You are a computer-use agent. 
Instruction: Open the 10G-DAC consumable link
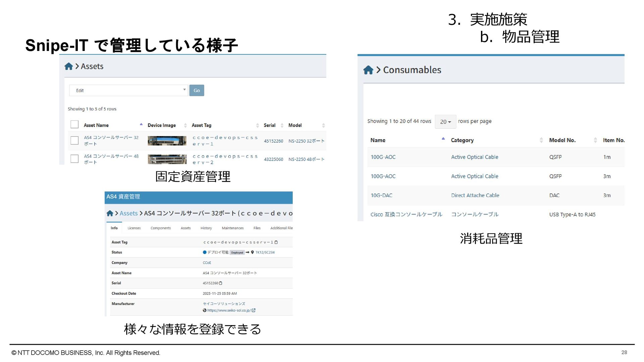click(x=381, y=195)
